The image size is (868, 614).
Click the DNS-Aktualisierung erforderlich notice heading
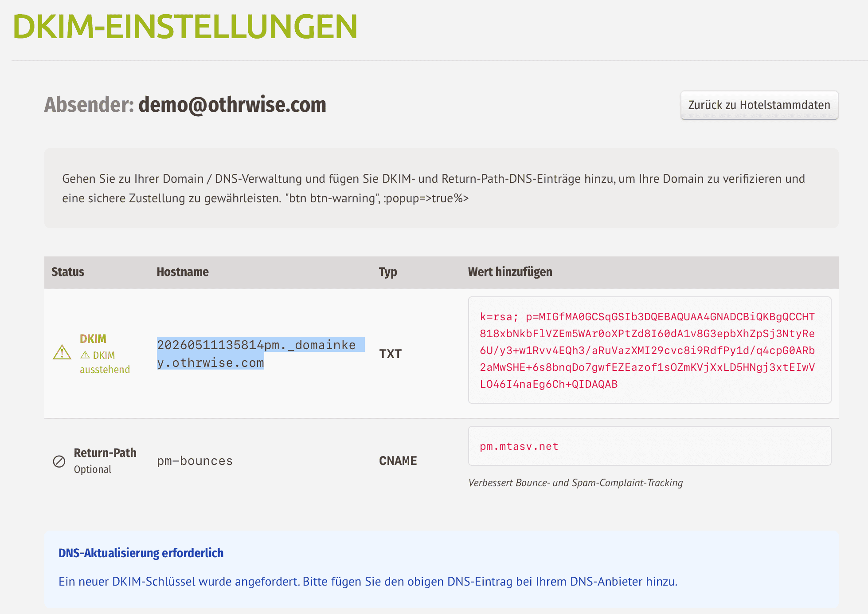click(141, 553)
